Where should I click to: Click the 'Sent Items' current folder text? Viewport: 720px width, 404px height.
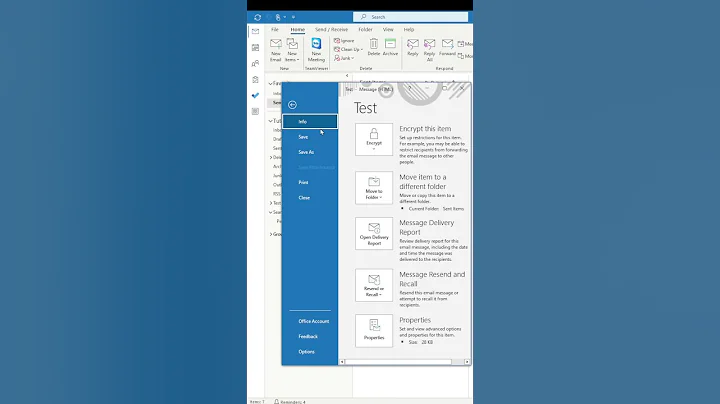coord(453,209)
